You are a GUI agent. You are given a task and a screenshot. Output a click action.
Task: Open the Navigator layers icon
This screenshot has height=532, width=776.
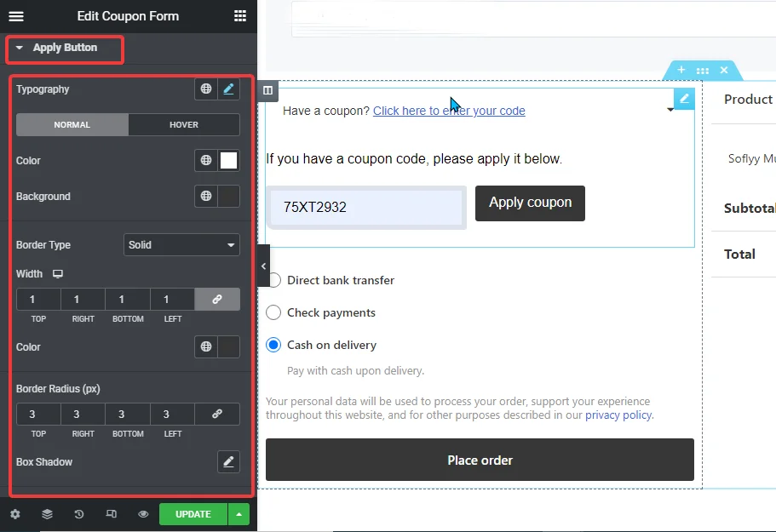pos(47,514)
